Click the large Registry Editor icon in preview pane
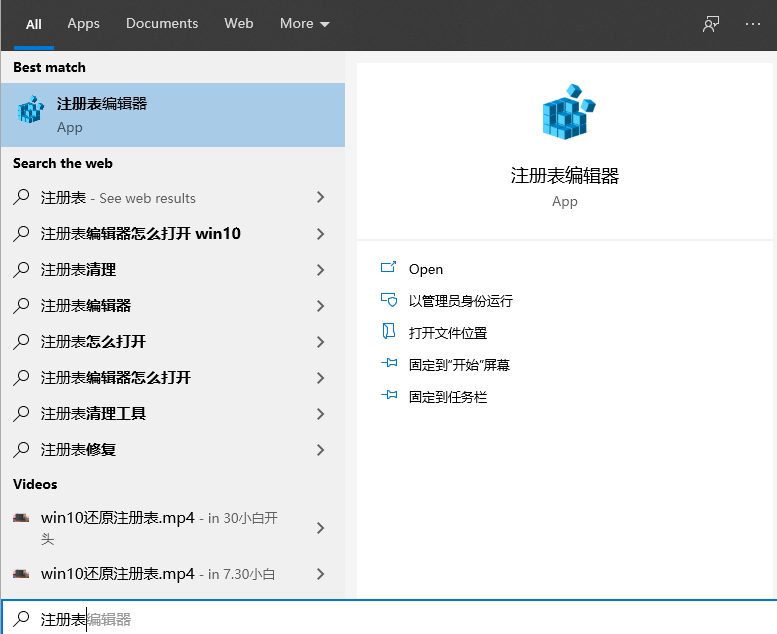The height and width of the screenshot is (634, 777). pyautogui.click(x=568, y=112)
